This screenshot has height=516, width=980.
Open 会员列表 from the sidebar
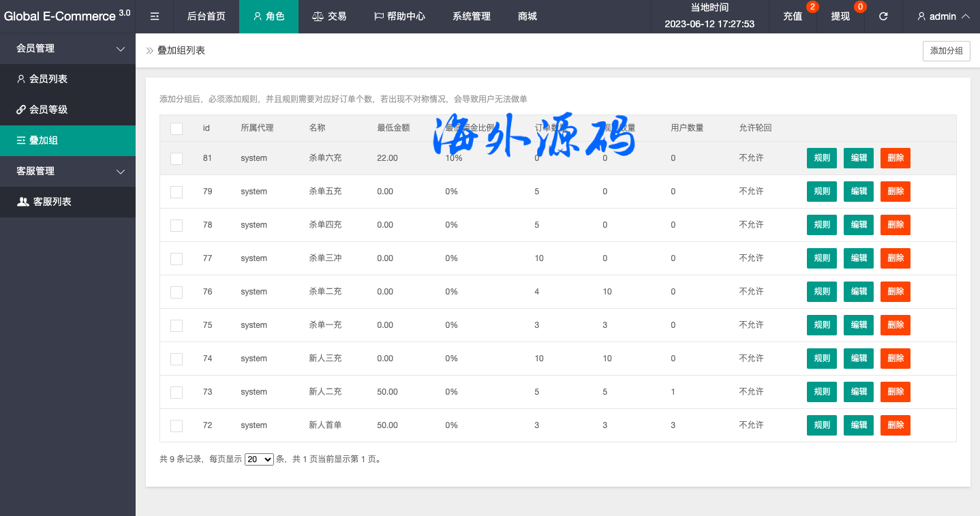click(x=48, y=79)
